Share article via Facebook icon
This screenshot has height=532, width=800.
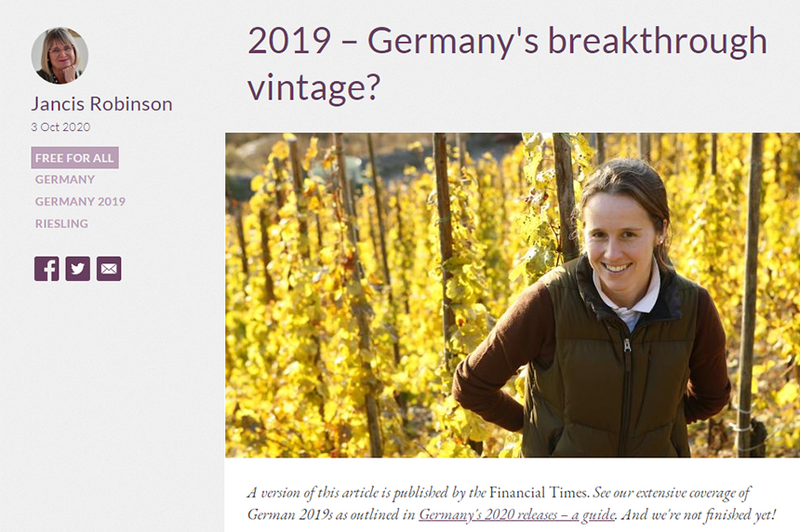(47, 269)
